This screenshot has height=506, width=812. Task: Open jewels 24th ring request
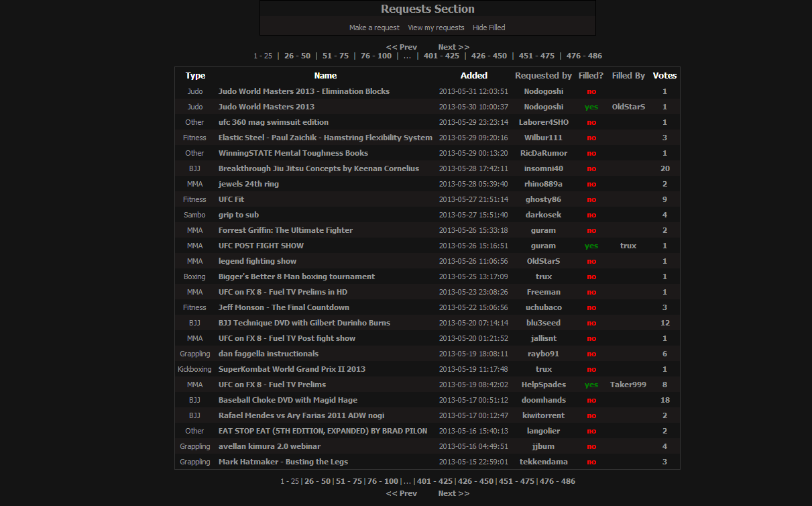point(249,184)
